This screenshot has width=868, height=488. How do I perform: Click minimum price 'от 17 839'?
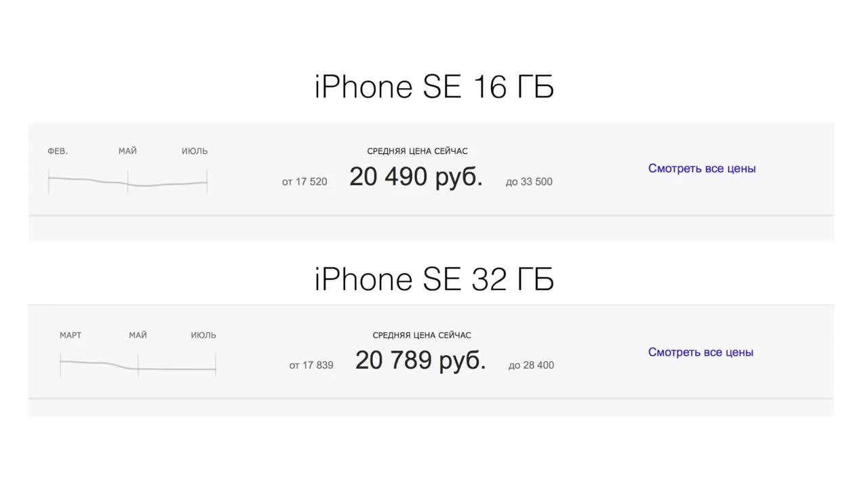coord(311,365)
